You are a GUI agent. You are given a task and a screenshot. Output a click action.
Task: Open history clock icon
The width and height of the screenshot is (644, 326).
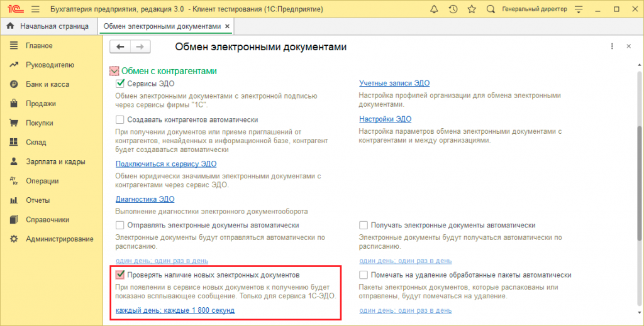[453, 9]
